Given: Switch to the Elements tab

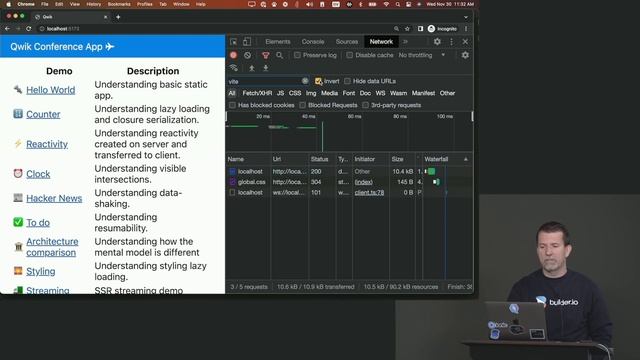Looking at the screenshot, I should [278, 42].
